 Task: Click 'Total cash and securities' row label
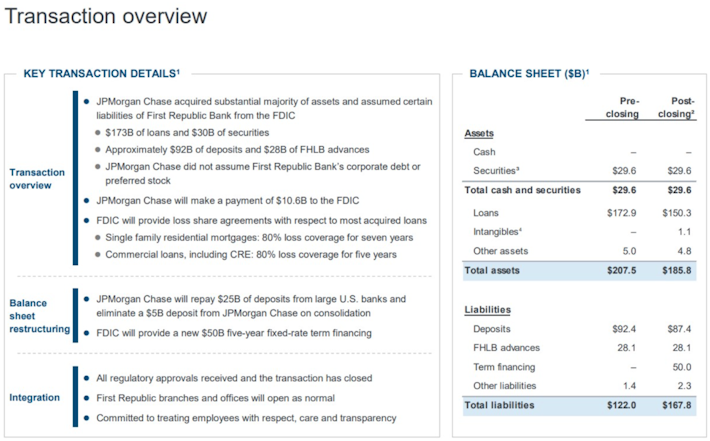coord(523,190)
